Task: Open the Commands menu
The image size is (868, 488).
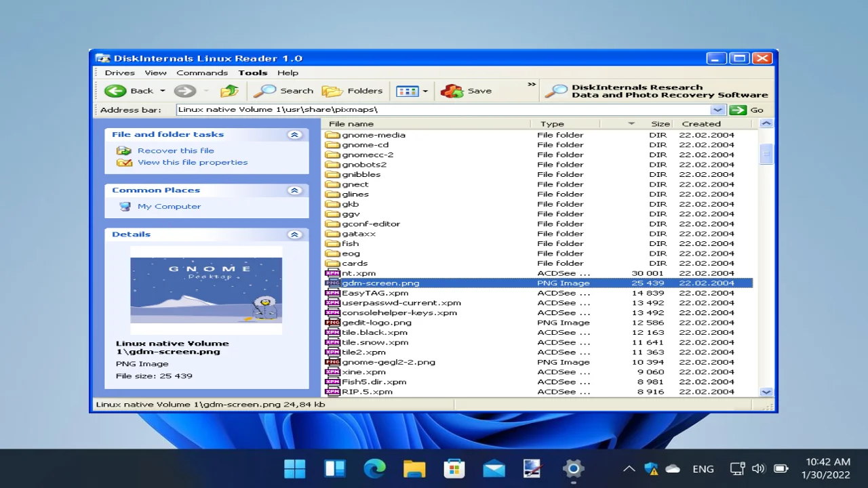Action: 202,73
